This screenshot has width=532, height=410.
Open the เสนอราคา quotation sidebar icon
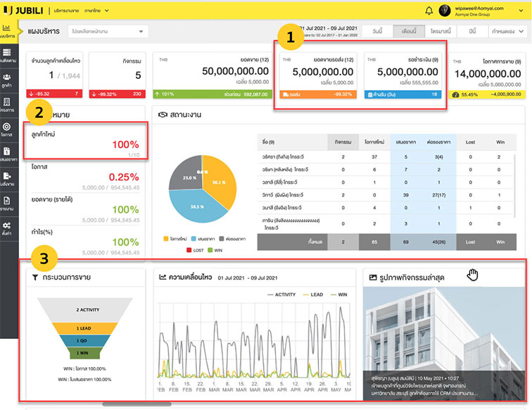pyautogui.click(x=7, y=153)
